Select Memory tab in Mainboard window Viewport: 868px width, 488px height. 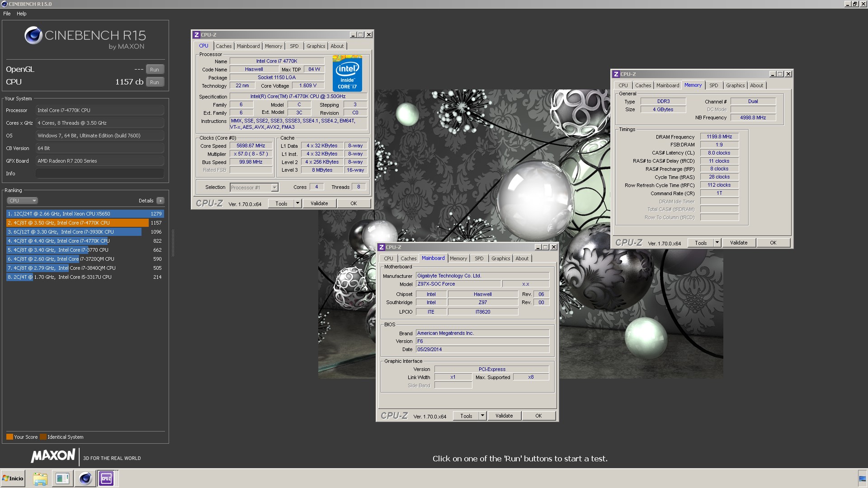click(x=458, y=258)
